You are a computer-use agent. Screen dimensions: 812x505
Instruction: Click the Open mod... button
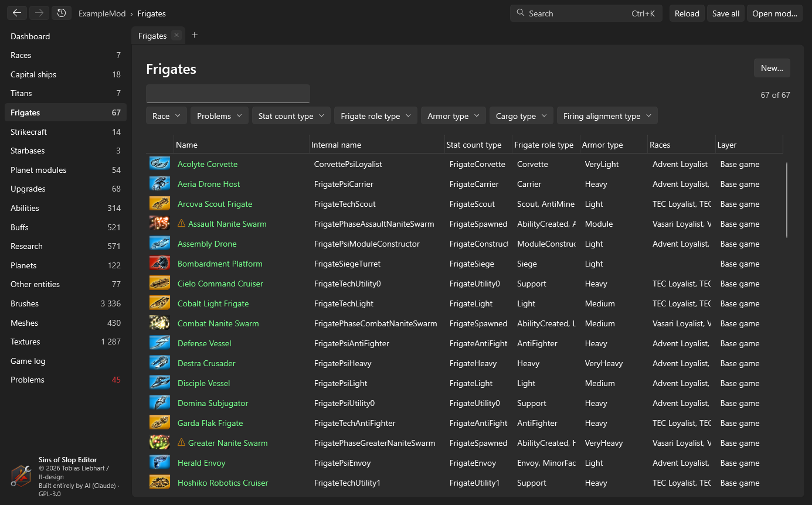[774, 13]
